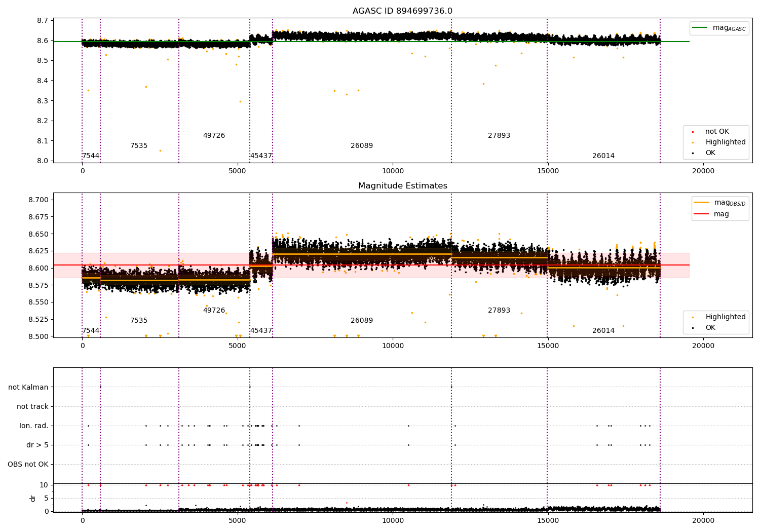Viewport: 760px width, 532px height.
Task: Click y tick 8.700 on middle plot
Action: [38, 200]
